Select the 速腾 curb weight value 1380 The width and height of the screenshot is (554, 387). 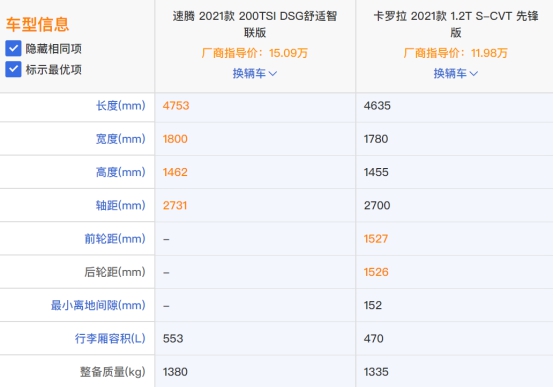(x=175, y=372)
